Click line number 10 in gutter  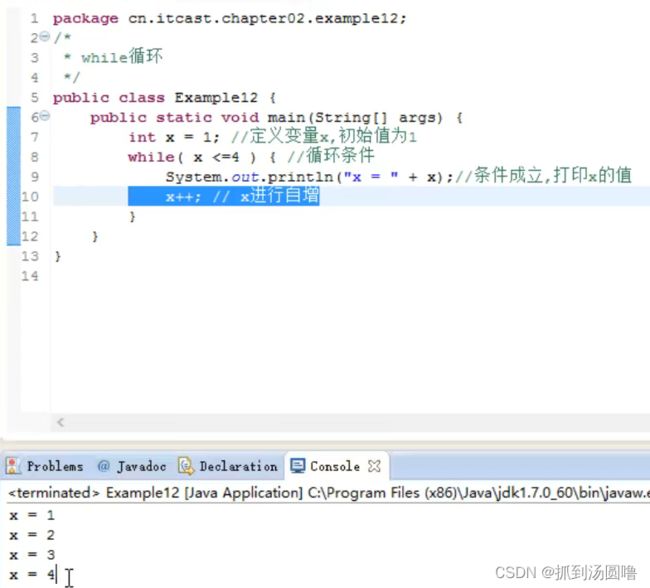tap(30, 196)
